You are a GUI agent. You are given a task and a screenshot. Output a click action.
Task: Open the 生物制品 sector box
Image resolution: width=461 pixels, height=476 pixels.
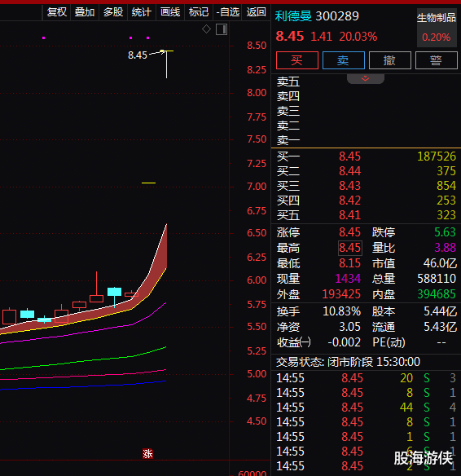pyautogui.click(x=437, y=28)
